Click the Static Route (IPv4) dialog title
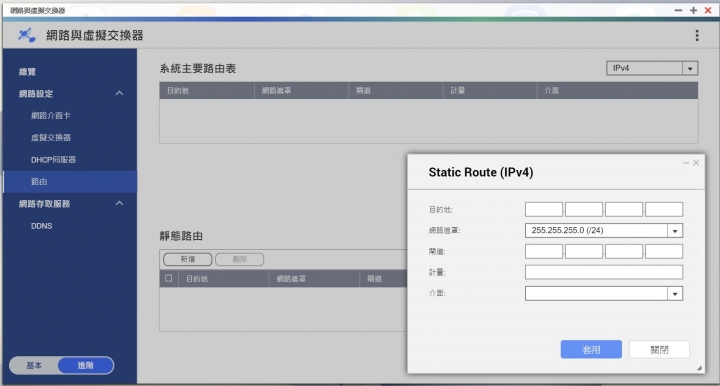The image size is (720, 386). [481, 173]
